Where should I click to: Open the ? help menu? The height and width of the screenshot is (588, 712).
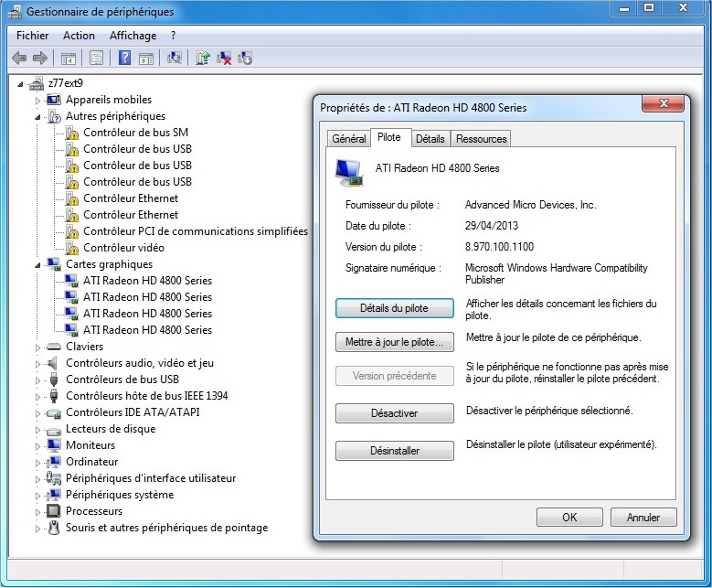[x=173, y=36]
